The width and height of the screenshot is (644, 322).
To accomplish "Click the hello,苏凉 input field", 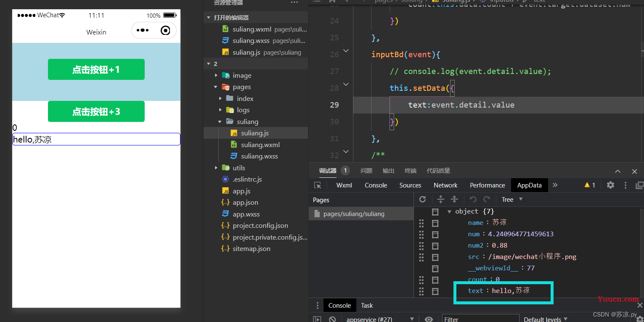I will [x=96, y=139].
